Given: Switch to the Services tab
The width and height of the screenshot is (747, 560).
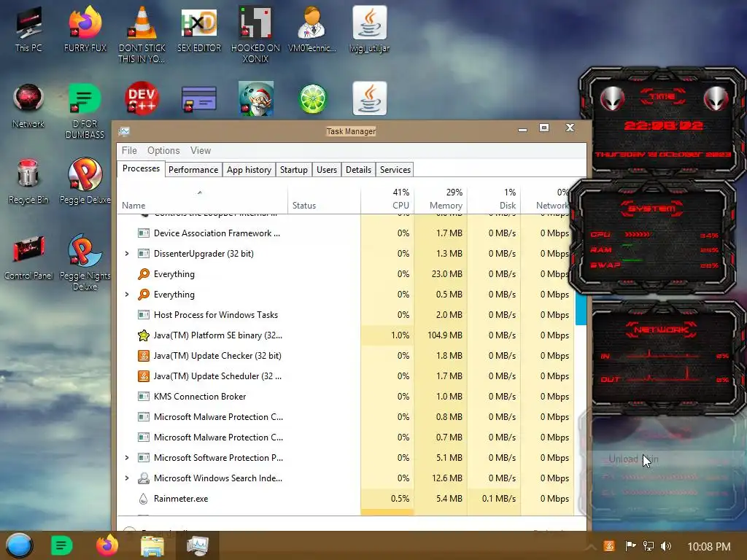Looking at the screenshot, I should click(395, 170).
